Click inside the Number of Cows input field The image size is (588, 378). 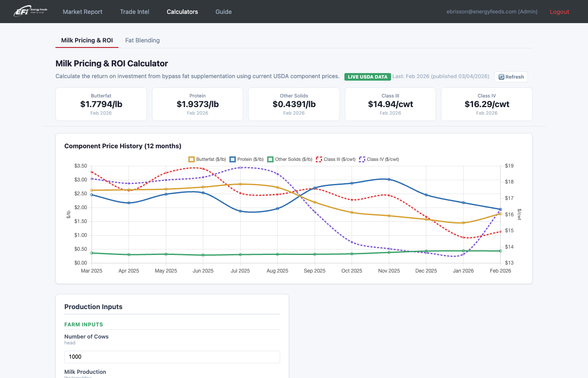(x=172, y=357)
